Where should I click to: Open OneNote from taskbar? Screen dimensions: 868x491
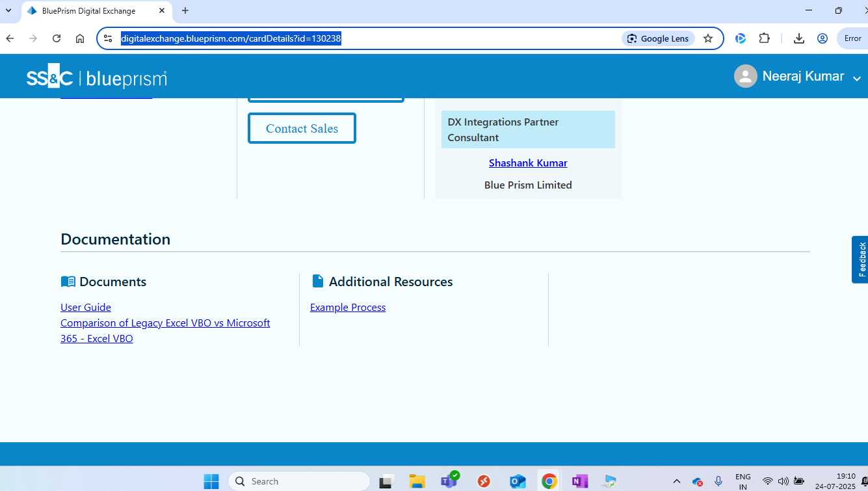(579, 481)
